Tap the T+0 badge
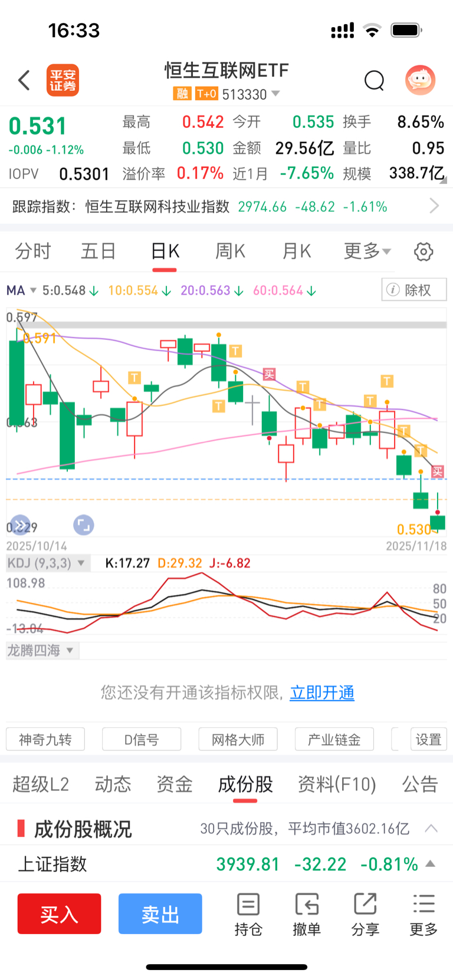The width and height of the screenshot is (453, 980). pos(206,94)
